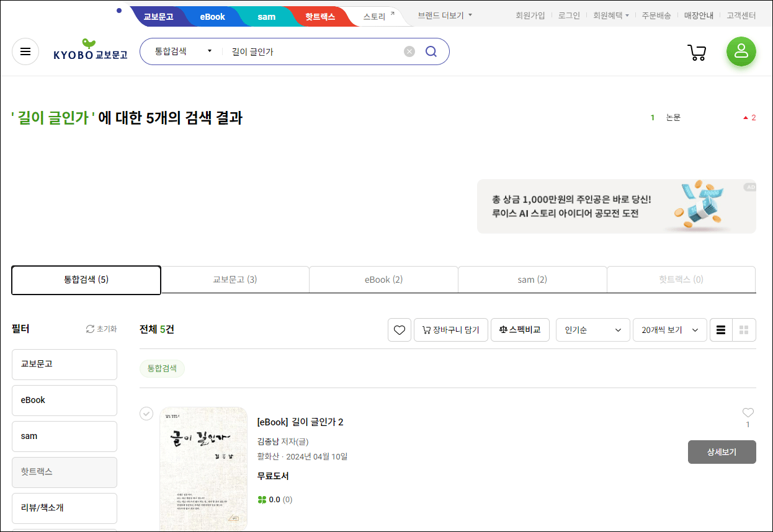Viewport: 773px width, 532px height.
Task: Apply the 리뷰/책소개 filter in sidebar
Action: click(x=65, y=508)
